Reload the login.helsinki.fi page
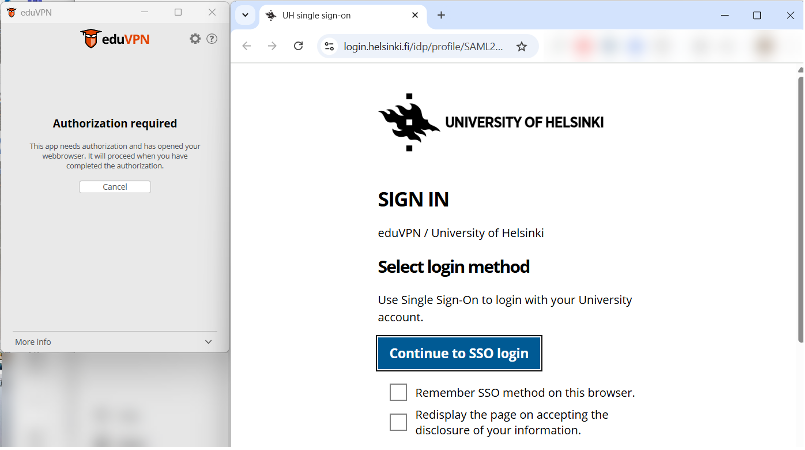The image size is (805, 450). (298, 46)
